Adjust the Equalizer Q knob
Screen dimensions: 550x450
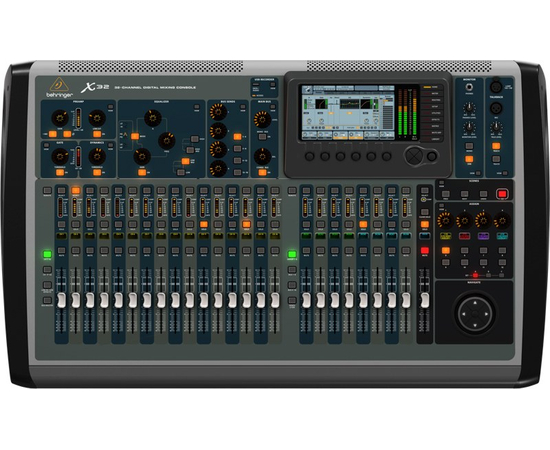[x=153, y=118]
